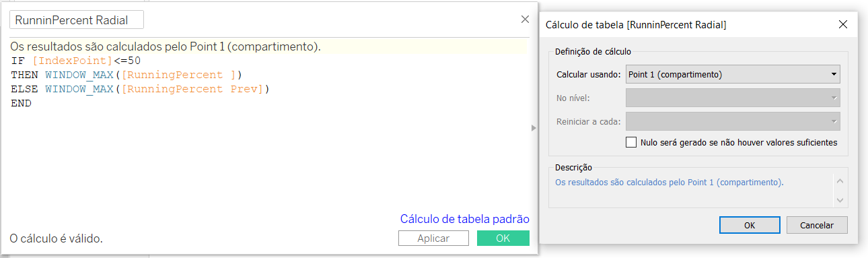Enable 'Nulo será gerado' checkbox
Screen dimensions: 868x258
631,142
